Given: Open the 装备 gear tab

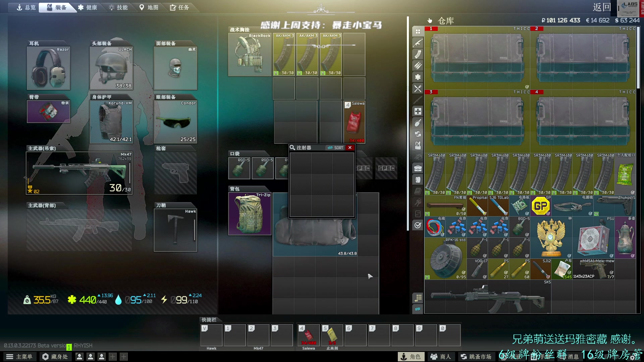Looking at the screenshot, I should pos(57,7).
